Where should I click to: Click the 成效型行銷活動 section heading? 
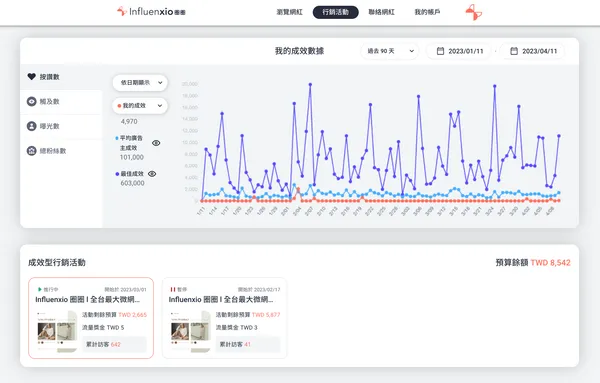(x=57, y=262)
